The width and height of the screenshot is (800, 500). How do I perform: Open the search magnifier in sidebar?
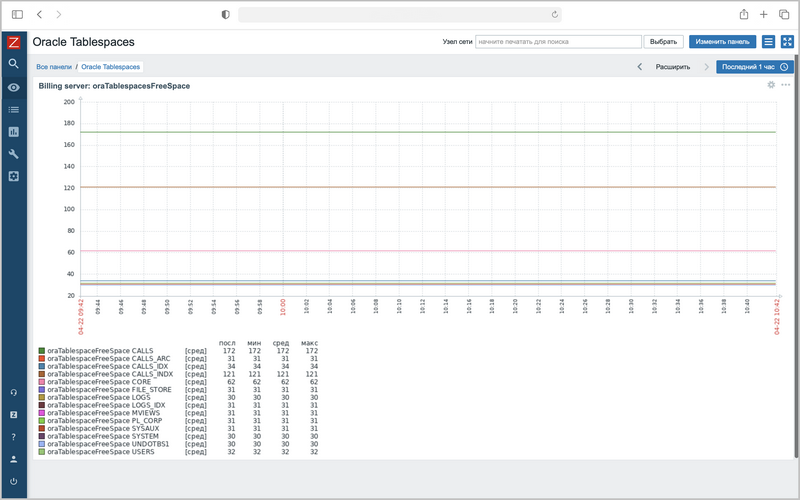[x=14, y=64]
